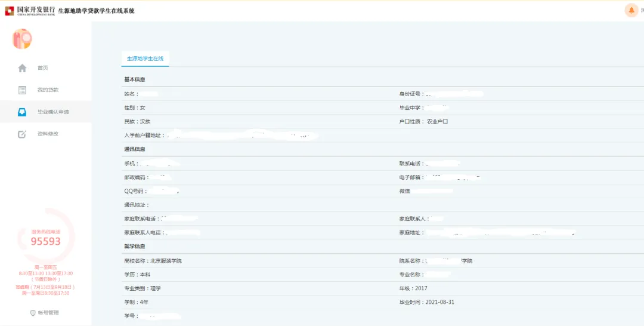Viewport: 644px width, 326px height.
Task: Click the 家庭联系电话 field label
Action: 142,219
